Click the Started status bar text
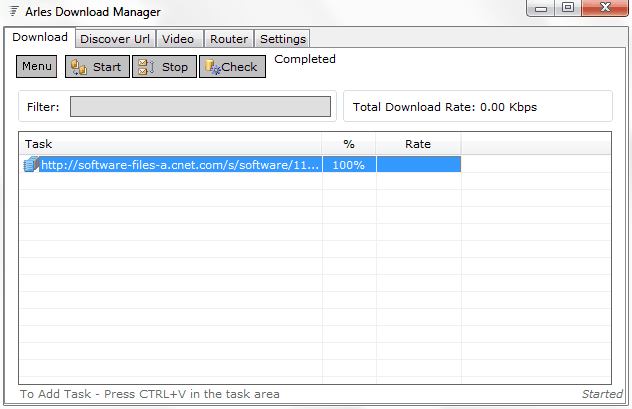Screen dimensions: 632x409 coord(602,394)
